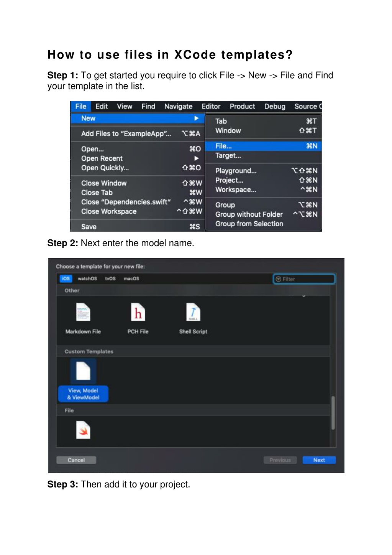392x555 pixels.
Task: Open the Debug menu
Action: tap(275, 107)
